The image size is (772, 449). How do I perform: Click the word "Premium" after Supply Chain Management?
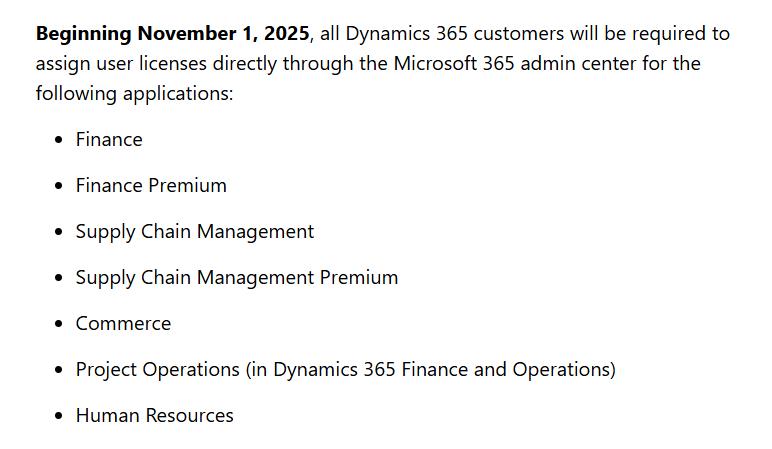click(359, 278)
